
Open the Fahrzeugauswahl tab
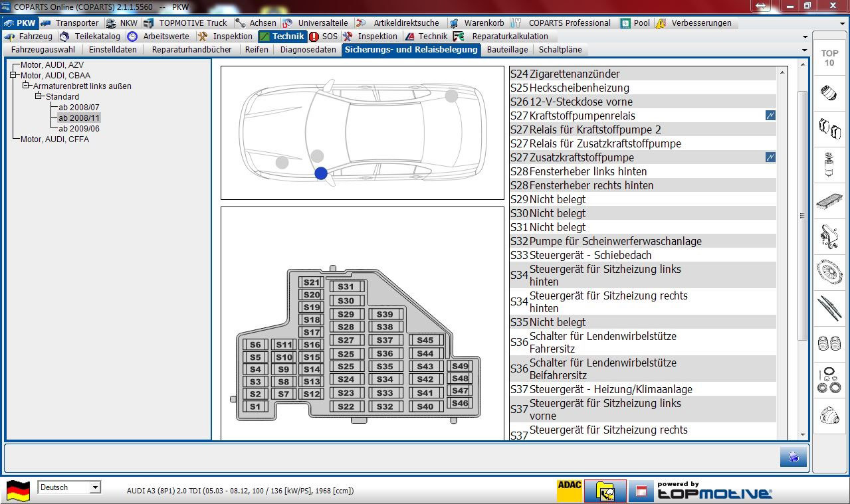pos(43,49)
